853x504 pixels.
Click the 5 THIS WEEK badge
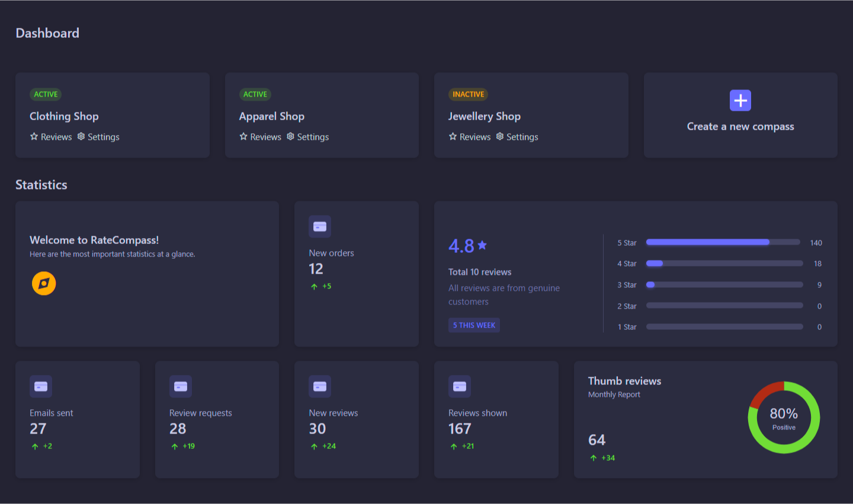click(474, 325)
